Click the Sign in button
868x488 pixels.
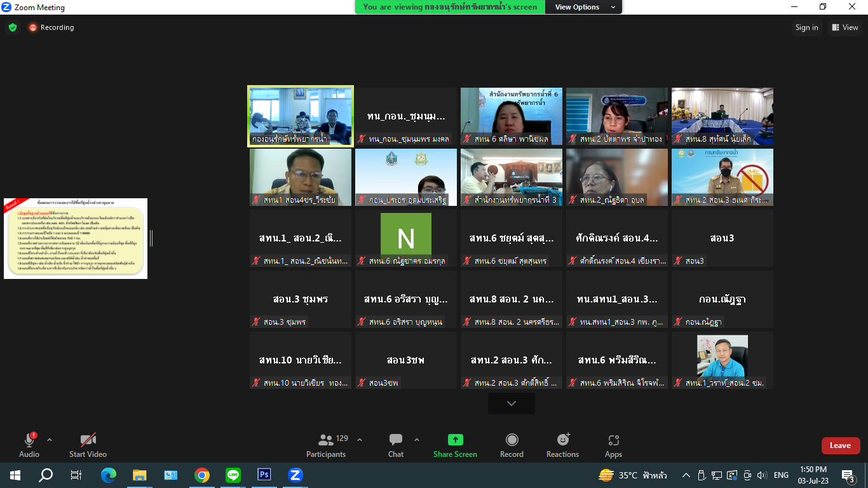[806, 27]
